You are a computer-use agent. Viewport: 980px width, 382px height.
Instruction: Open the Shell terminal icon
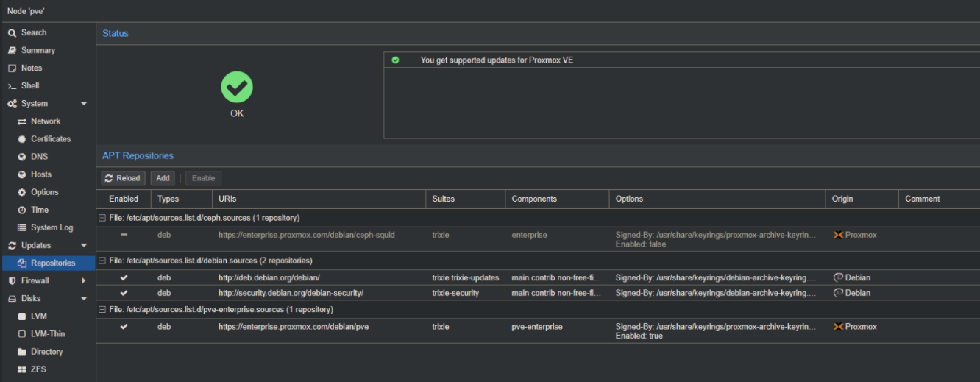(13, 86)
